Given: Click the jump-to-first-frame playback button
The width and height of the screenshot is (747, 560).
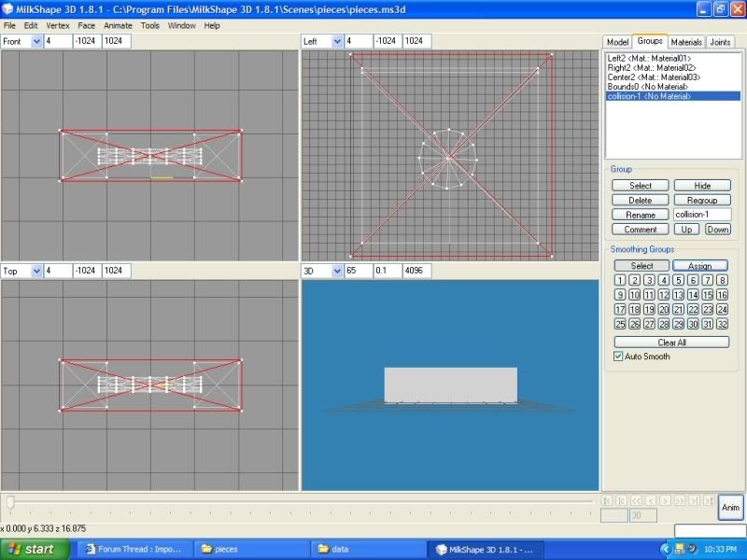Looking at the screenshot, I should [x=608, y=500].
